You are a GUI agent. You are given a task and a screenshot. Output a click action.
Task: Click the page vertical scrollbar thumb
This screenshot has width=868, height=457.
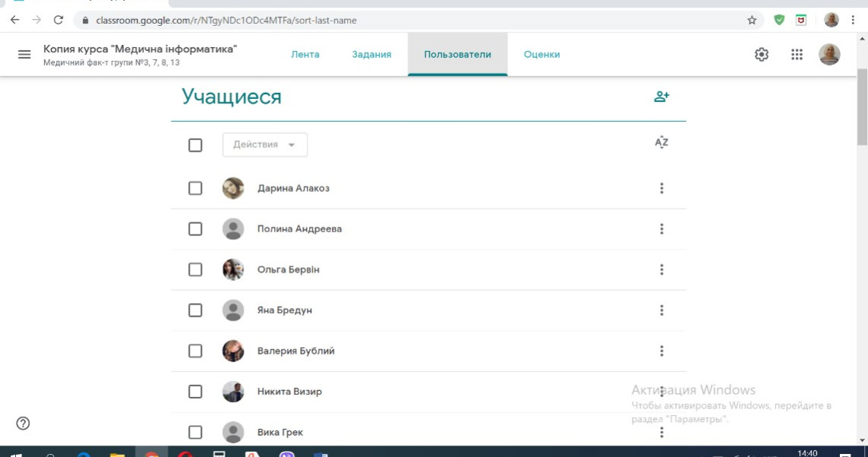(x=862, y=108)
